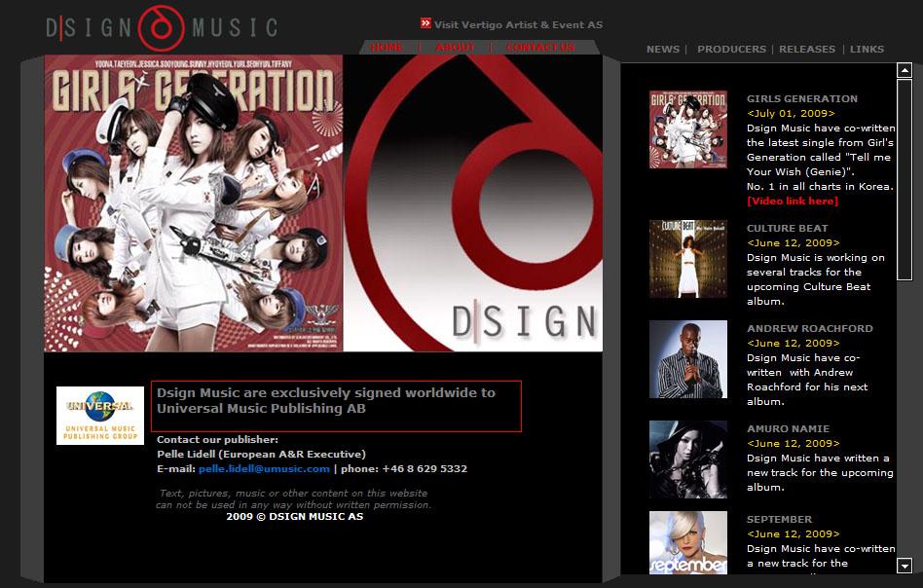923x588 pixels.
Task: Open the [Video link here] link
Action: (793, 202)
